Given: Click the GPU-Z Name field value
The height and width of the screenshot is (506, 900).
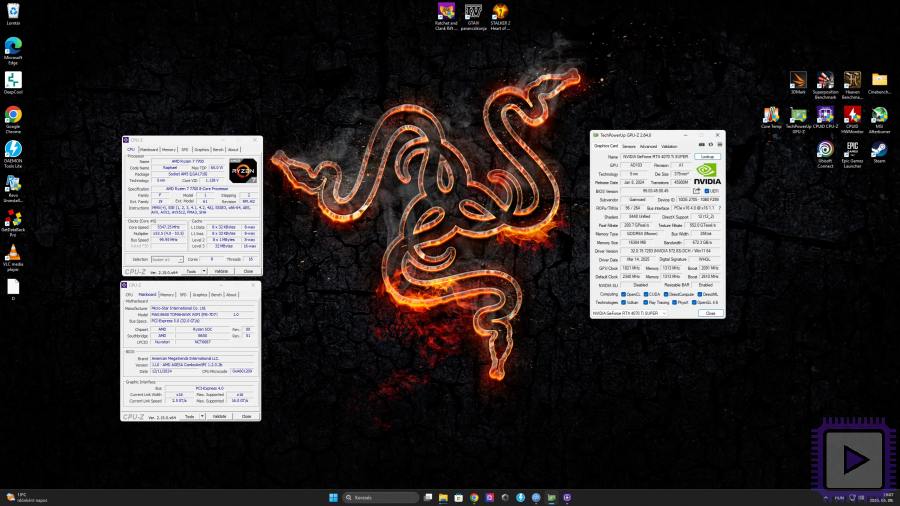Looking at the screenshot, I should coord(655,156).
